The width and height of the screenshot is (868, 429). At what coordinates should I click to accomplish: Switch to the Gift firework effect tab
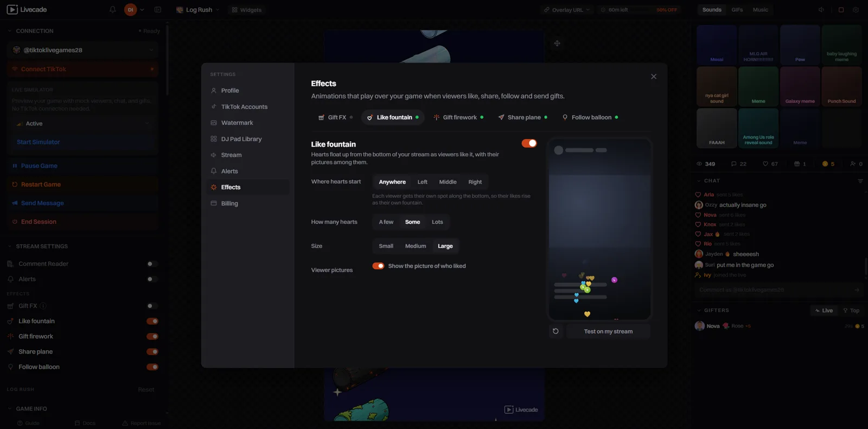[x=458, y=117]
